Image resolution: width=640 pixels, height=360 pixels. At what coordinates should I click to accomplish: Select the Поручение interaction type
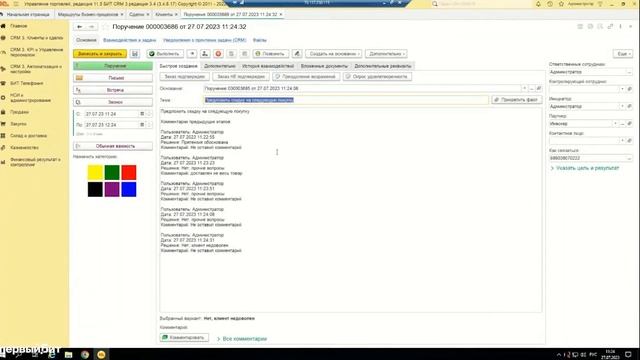[x=113, y=66]
